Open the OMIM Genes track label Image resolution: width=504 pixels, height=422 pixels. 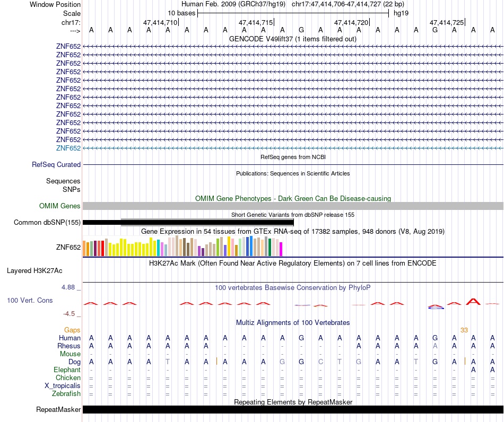(x=59, y=206)
